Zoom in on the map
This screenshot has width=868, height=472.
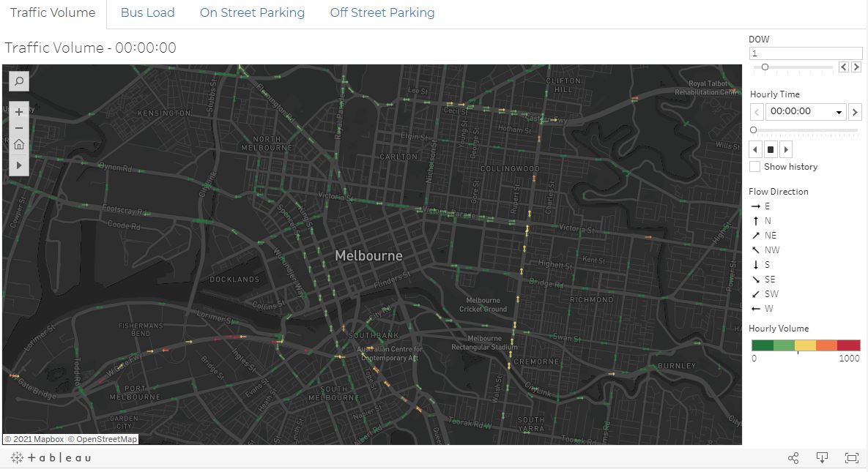pyautogui.click(x=18, y=111)
